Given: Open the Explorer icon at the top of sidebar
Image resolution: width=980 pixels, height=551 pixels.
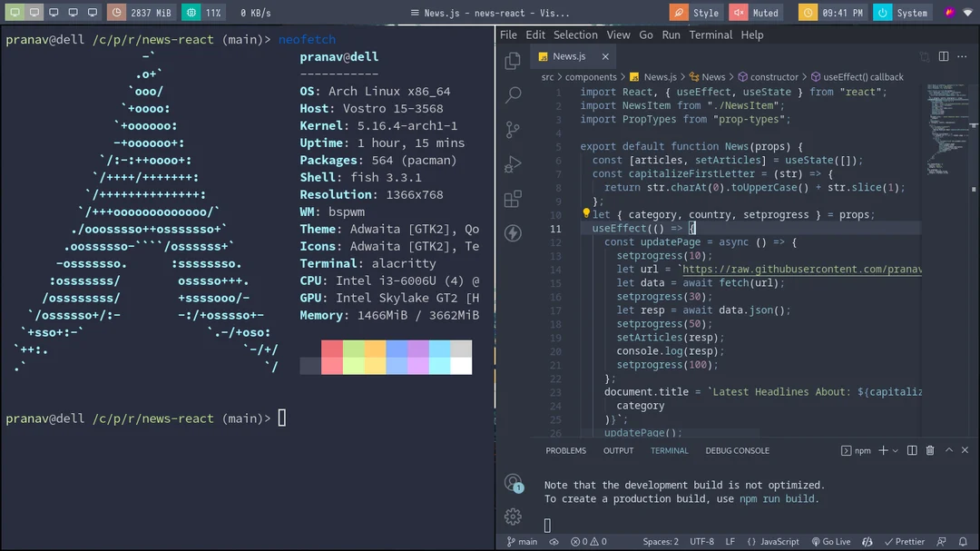Looking at the screenshot, I should click(512, 60).
